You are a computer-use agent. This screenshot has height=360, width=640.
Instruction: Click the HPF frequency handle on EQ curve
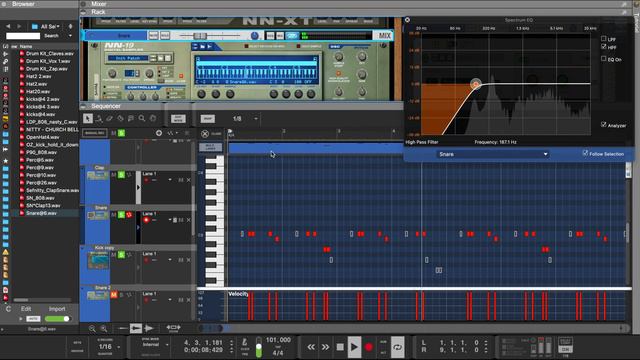[476, 84]
